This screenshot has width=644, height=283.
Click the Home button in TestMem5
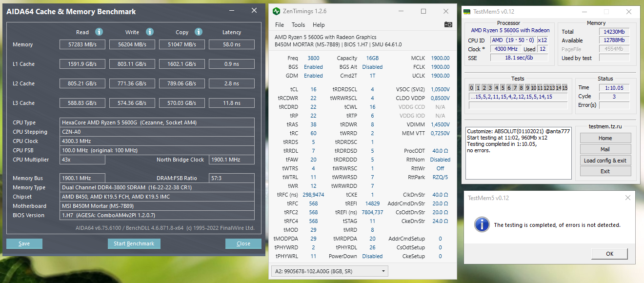605,138
